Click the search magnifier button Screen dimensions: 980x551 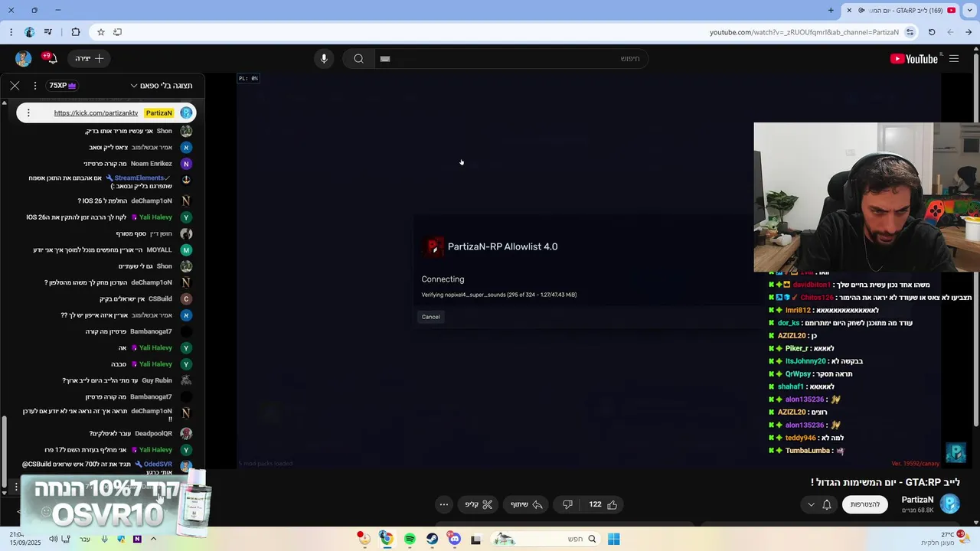coord(358,59)
